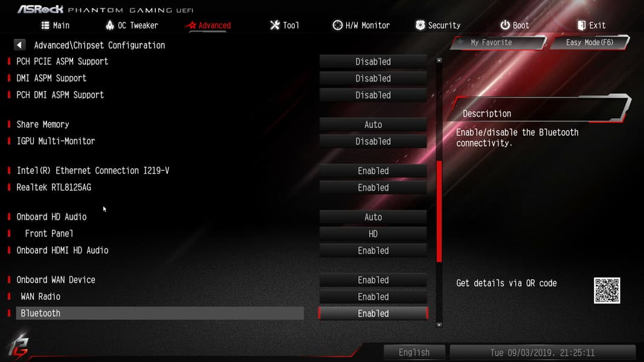644x362 pixels.
Task: Open Onboard HD Audio Auto dropdown
Action: pos(373,217)
